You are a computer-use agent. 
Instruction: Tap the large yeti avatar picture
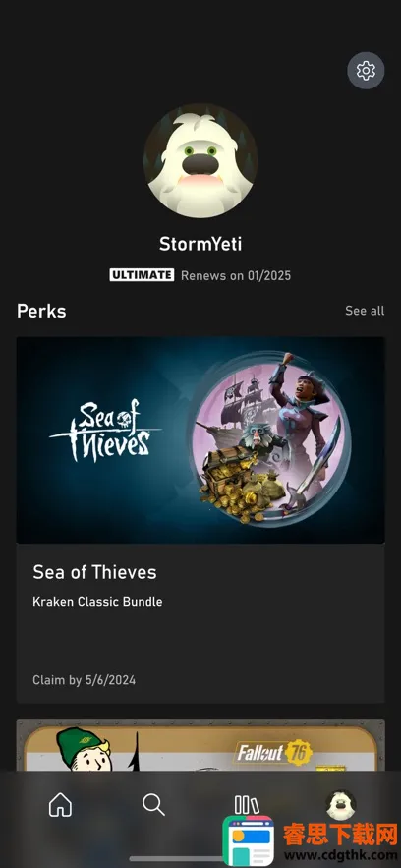(200, 161)
